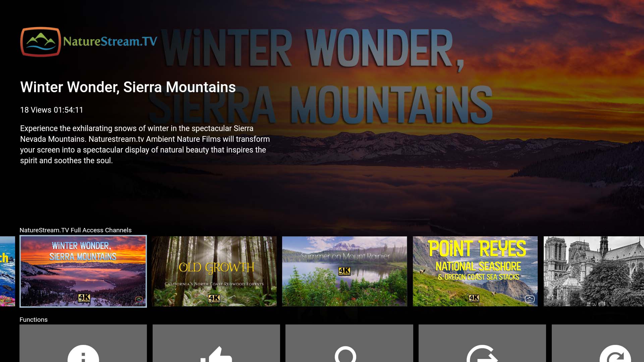Choose the black-and-white cathedral thumbnail
The width and height of the screenshot is (644, 362).
[594, 271]
